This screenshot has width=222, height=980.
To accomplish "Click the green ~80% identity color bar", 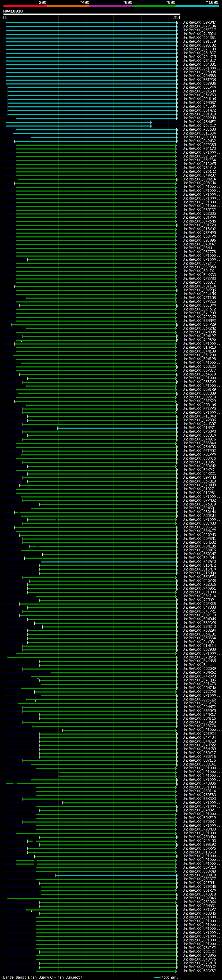I will [154, 7].
